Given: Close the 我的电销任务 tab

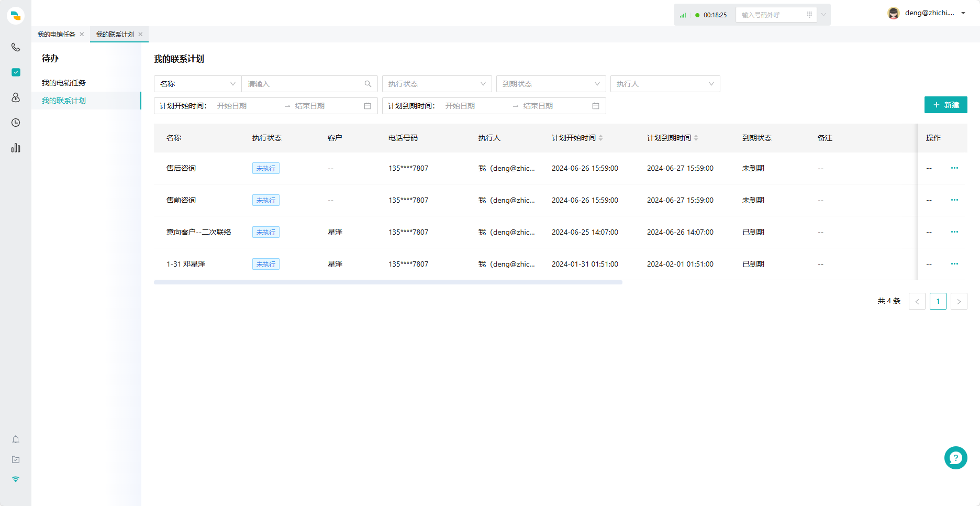Looking at the screenshot, I should click(82, 35).
